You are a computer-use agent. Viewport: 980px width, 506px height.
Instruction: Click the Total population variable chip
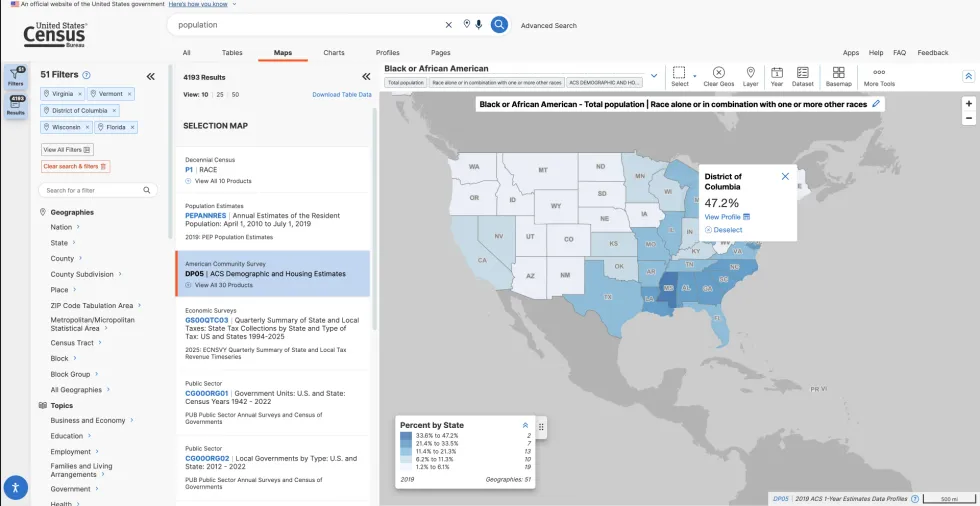pyautogui.click(x=406, y=82)
